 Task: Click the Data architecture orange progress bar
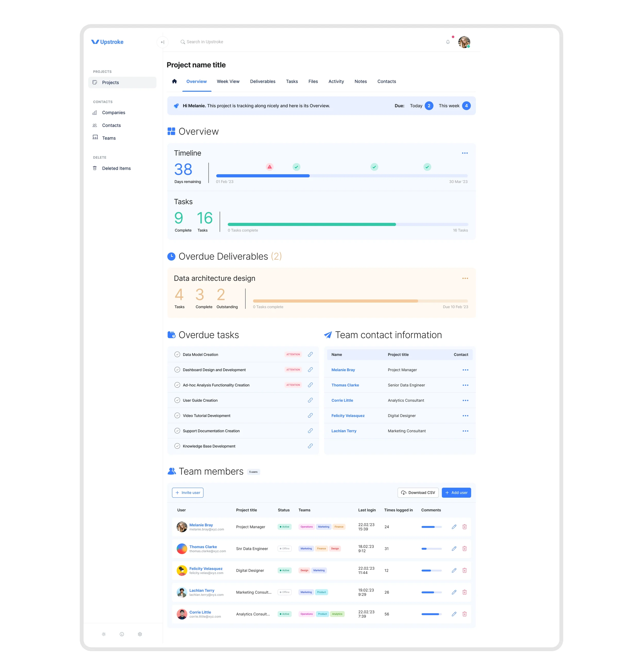click(360, 301)
